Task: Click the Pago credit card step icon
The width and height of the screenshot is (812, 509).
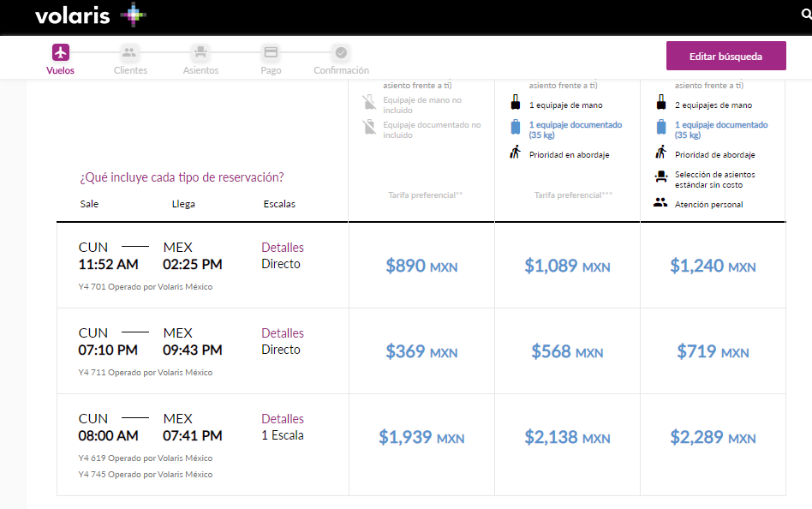Action: [x=271, y=52]
